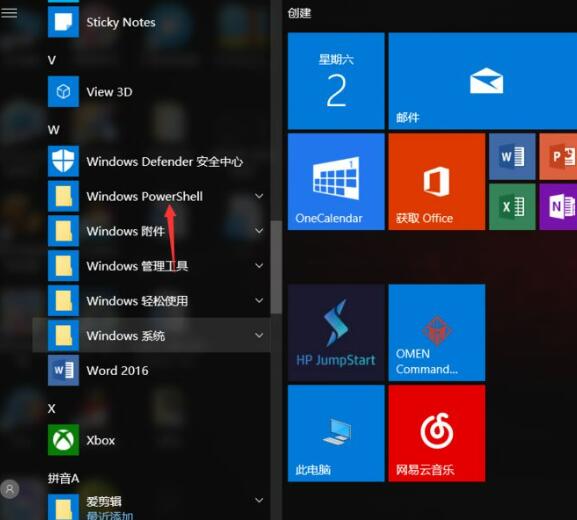The image size is (577, 520).
Task: Jump via the X letter header
Action: [x=52, y=408]
